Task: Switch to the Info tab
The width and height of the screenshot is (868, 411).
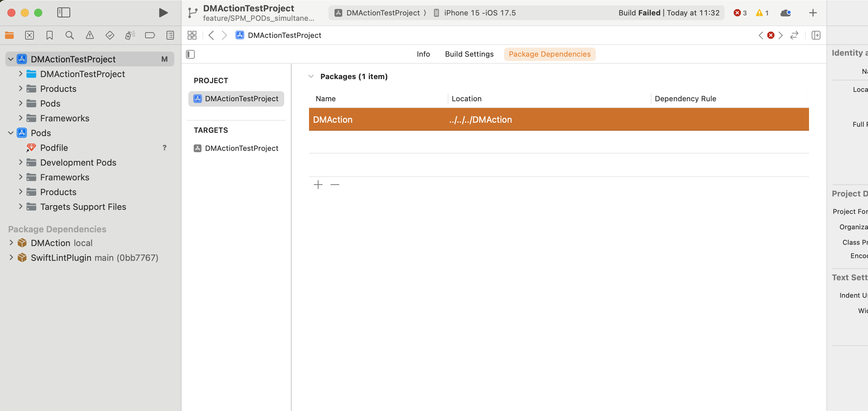Action: point(423,54)
